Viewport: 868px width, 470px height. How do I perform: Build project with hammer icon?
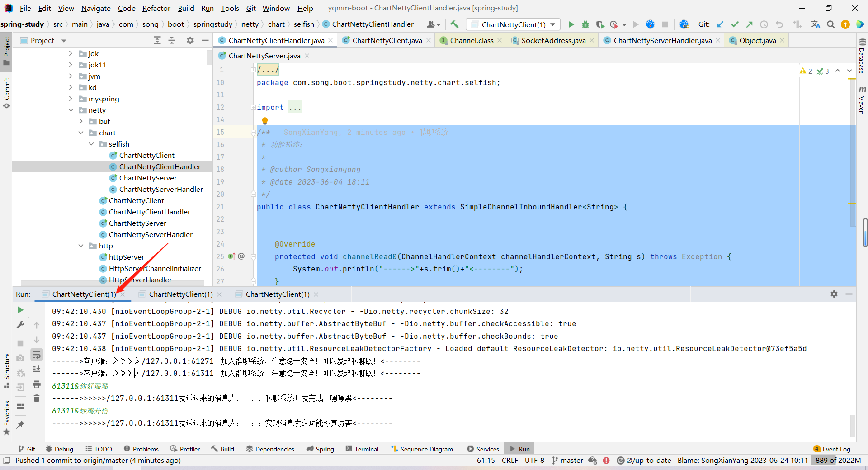[x=454, y=24]
